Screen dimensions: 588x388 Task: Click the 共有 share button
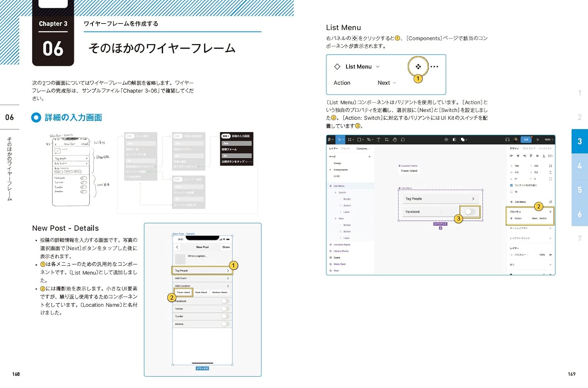[526, 139]
